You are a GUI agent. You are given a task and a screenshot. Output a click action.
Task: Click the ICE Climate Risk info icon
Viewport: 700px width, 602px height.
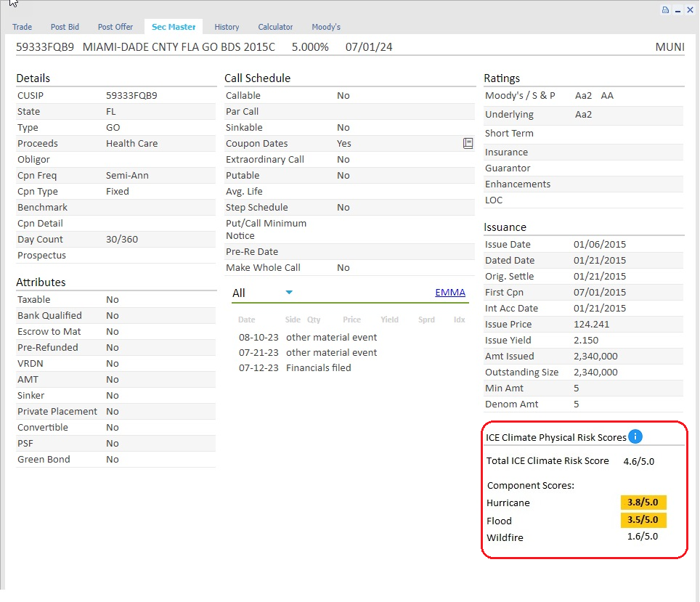tap(635, 436)
